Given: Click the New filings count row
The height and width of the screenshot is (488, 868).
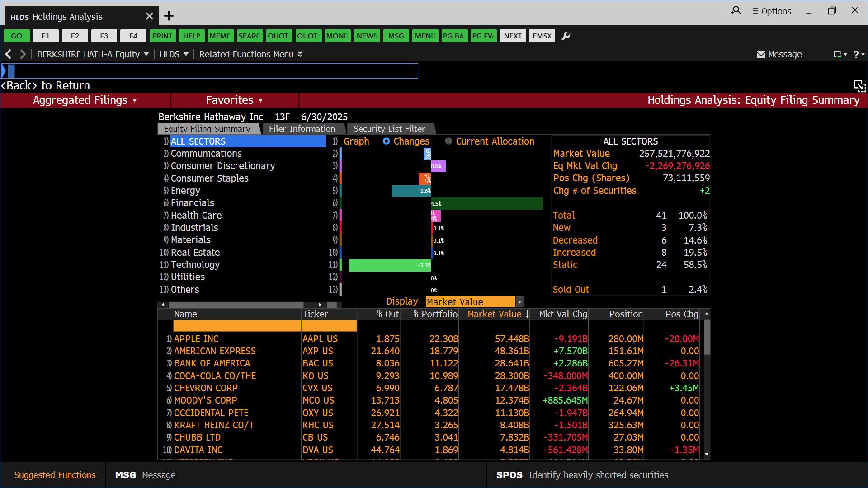Looking at the screenshot, I should 630,228.
